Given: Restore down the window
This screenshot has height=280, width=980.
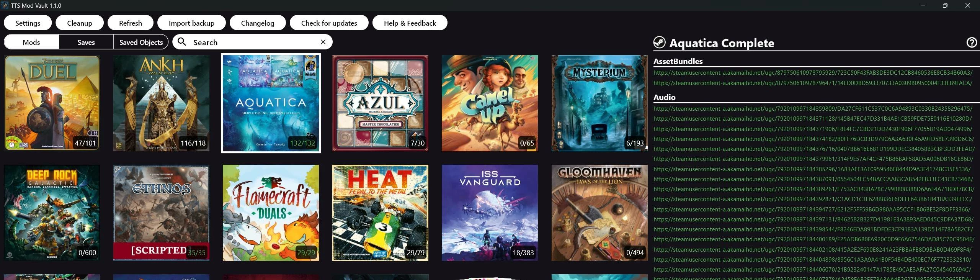Looking at the screenshot, I should [945, 5].
